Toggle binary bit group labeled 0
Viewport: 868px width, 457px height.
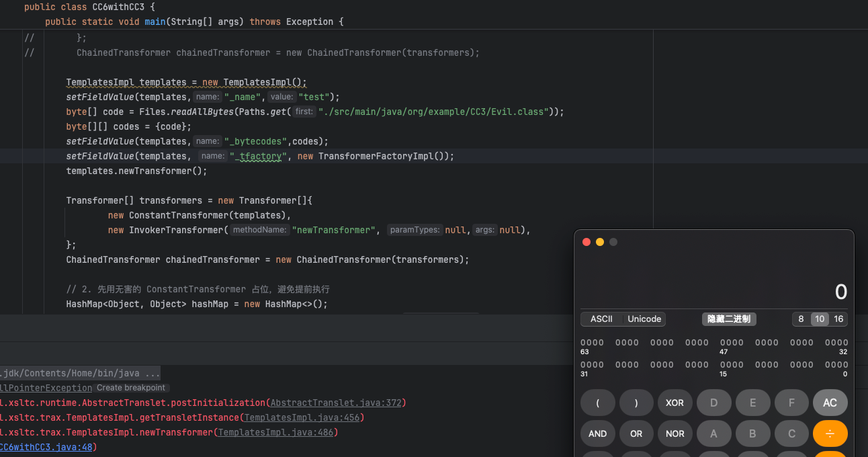pos(836,365)
